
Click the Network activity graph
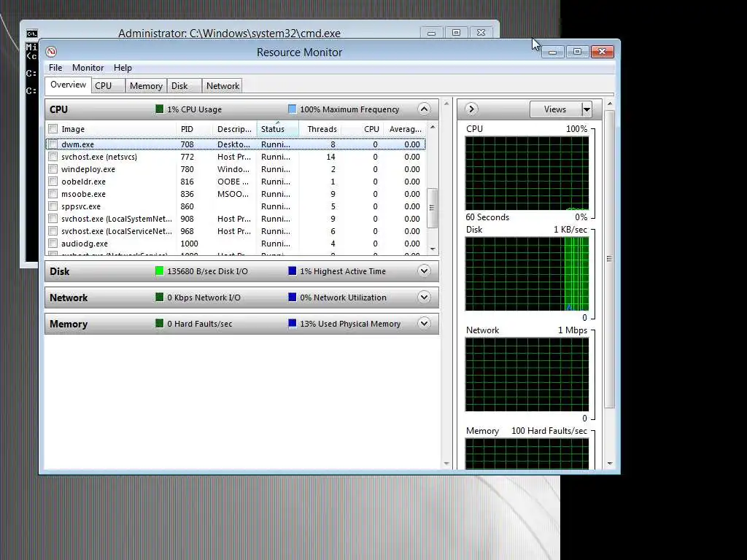[527, 374]
